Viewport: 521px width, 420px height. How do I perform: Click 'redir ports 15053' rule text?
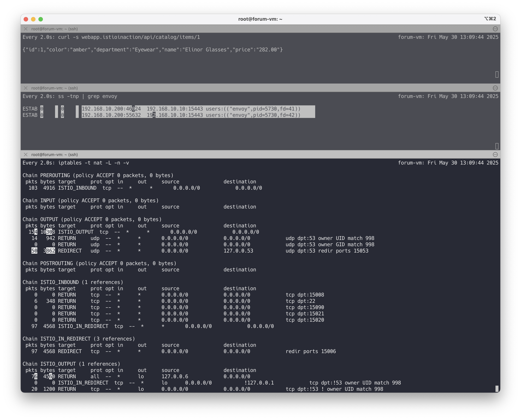click(343, 251)
